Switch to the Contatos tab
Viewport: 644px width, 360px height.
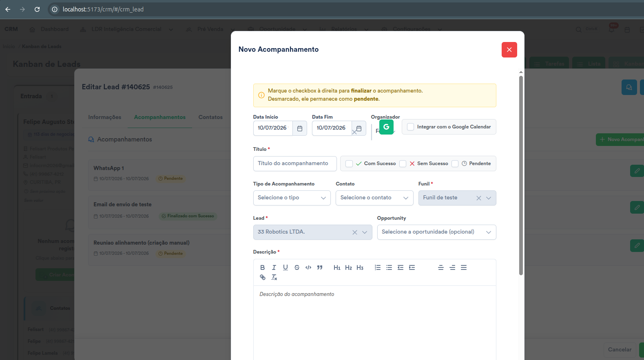pyautogui.click(x=210, y=117)
